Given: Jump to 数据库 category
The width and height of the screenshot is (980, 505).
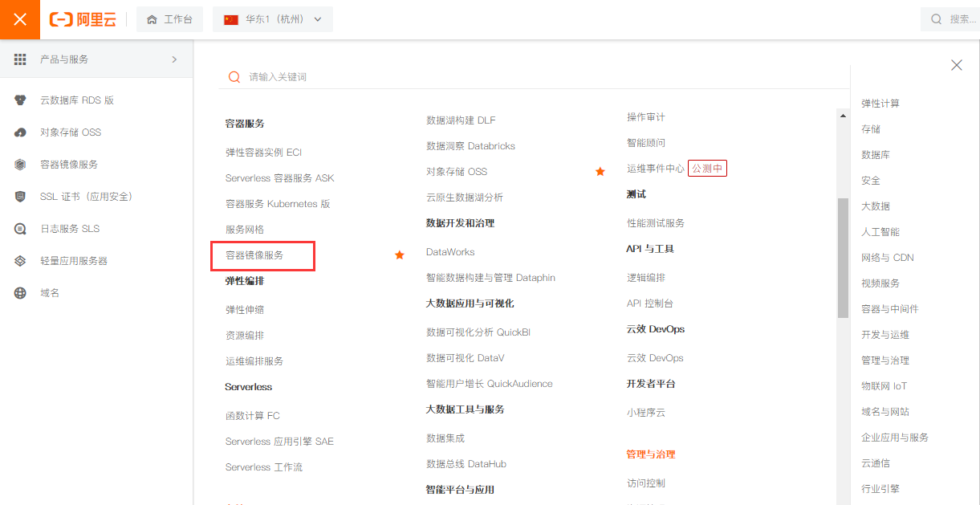Looking at the screenshot, I should pos(876,155).
